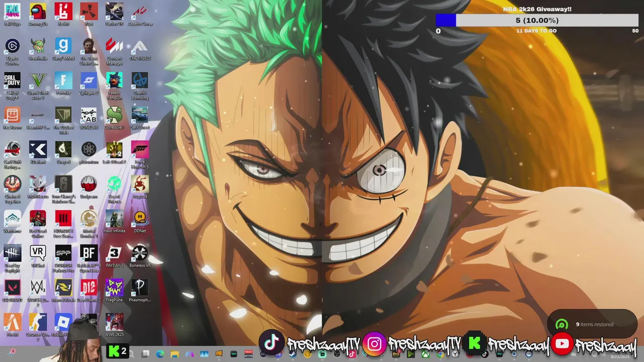Select Tom Clancy's Rainbow Six icon
Image resolution: width=644 pixels, height=362 pixels.
click(x=63, y=190)
